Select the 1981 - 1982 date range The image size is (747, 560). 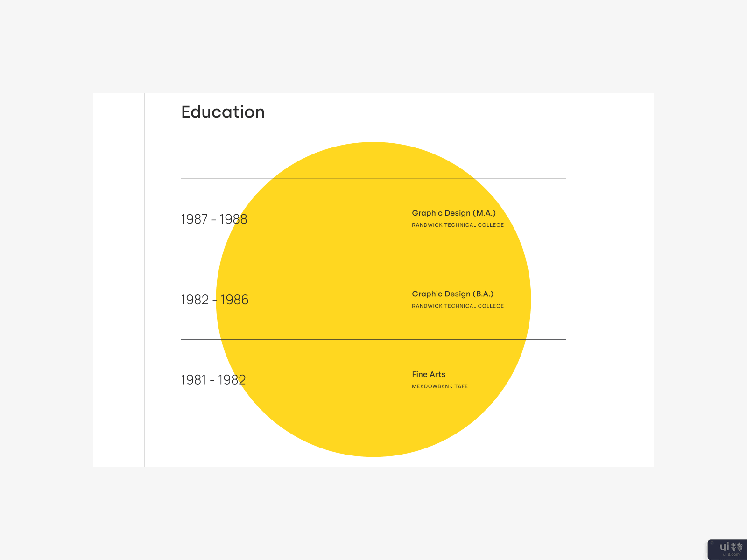click(x=213, y=380)
